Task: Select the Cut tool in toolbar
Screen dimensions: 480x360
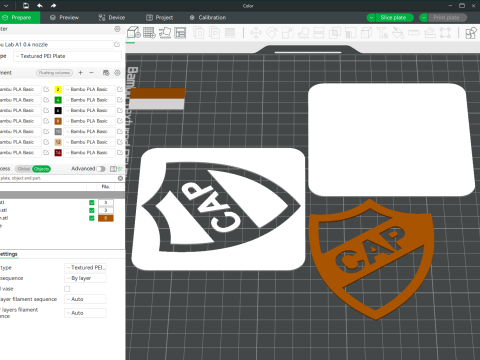Action: coord(319,33)
